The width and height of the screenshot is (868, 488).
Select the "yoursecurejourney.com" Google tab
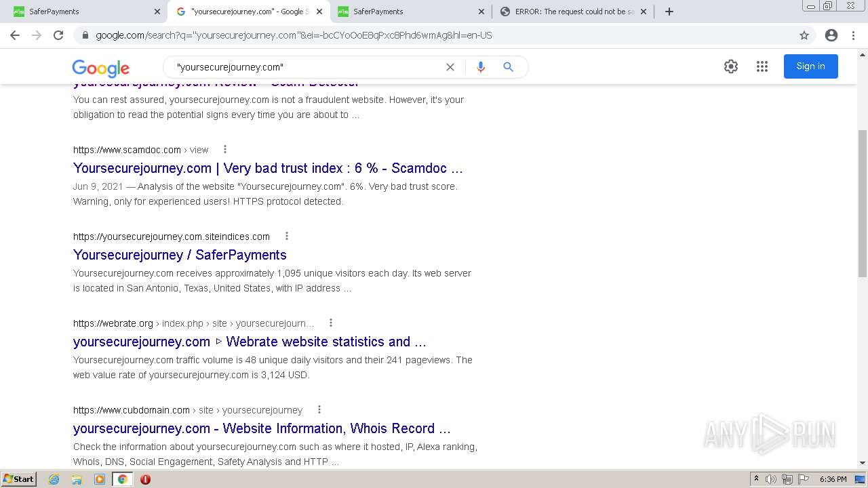pyautogui.click(x=248, y=12)
